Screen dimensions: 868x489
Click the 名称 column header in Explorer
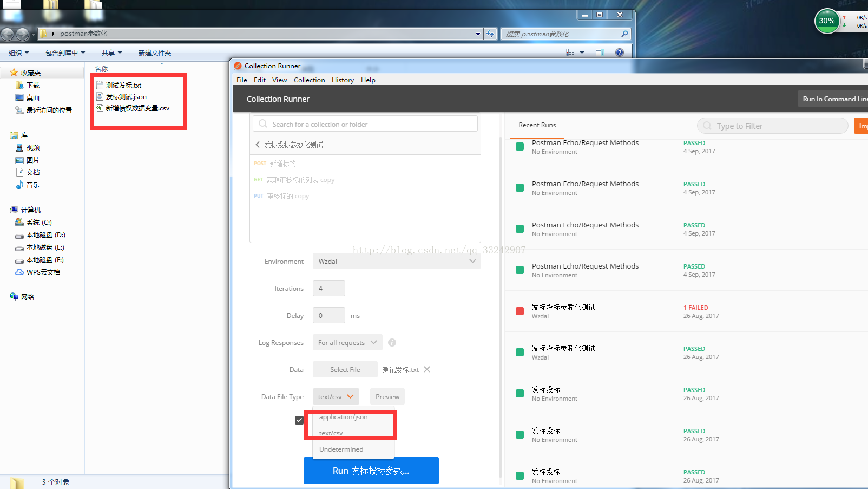101,69
